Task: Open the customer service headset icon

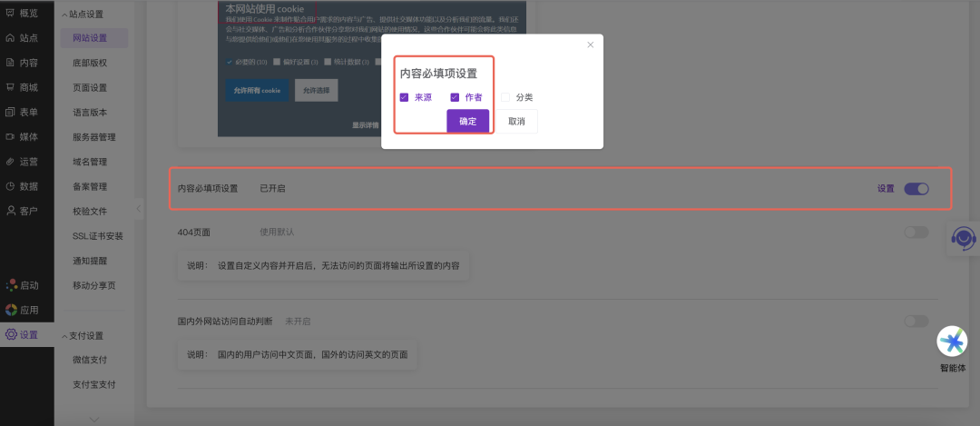Action: click(x=963, y=238)
